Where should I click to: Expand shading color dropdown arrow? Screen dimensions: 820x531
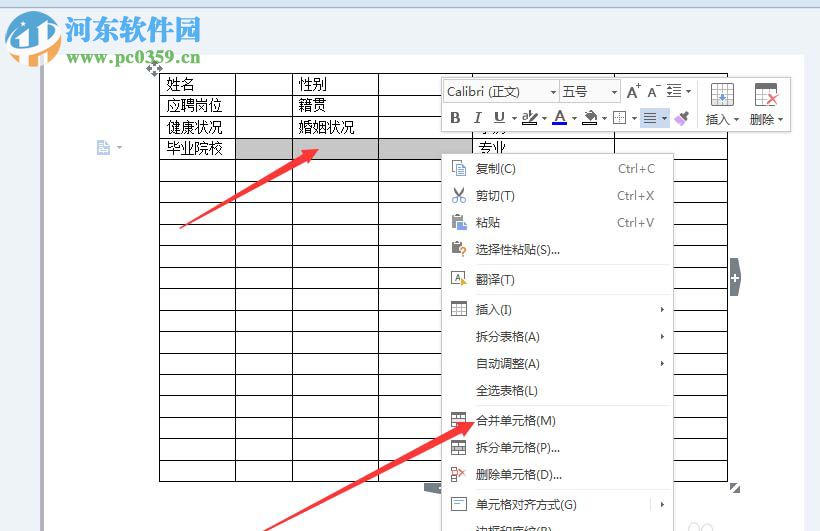pyautogui.click(x=605, y=118)
